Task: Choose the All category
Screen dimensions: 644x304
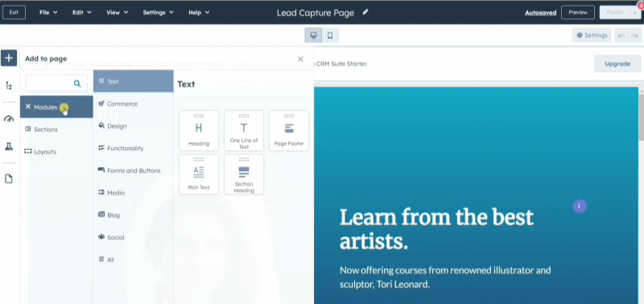Action: (134, 259)
